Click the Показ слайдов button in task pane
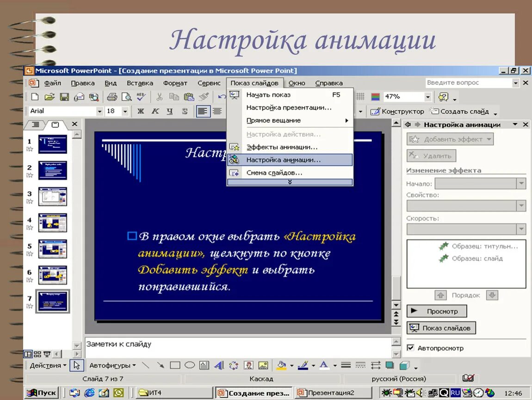 pyautogui.click(x=441, y=328)
